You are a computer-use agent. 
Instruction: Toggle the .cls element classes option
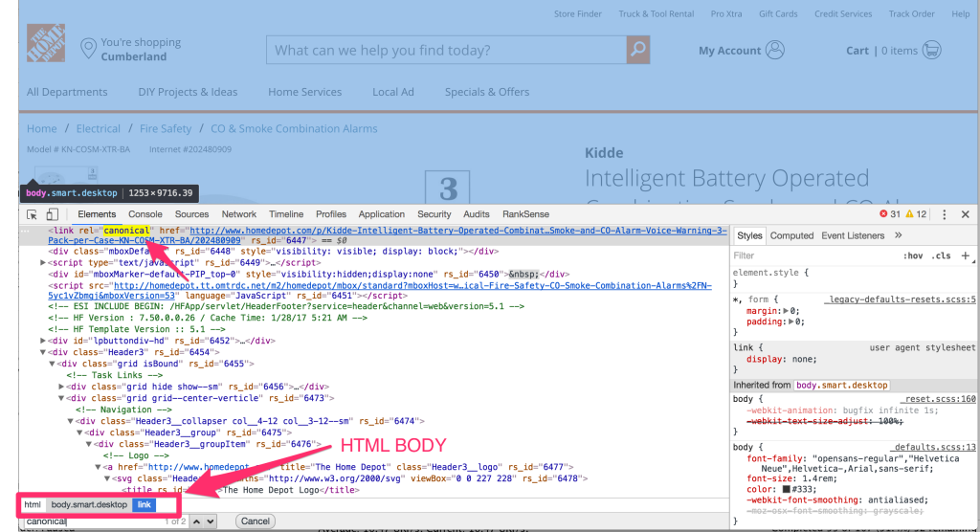point(941,255)
